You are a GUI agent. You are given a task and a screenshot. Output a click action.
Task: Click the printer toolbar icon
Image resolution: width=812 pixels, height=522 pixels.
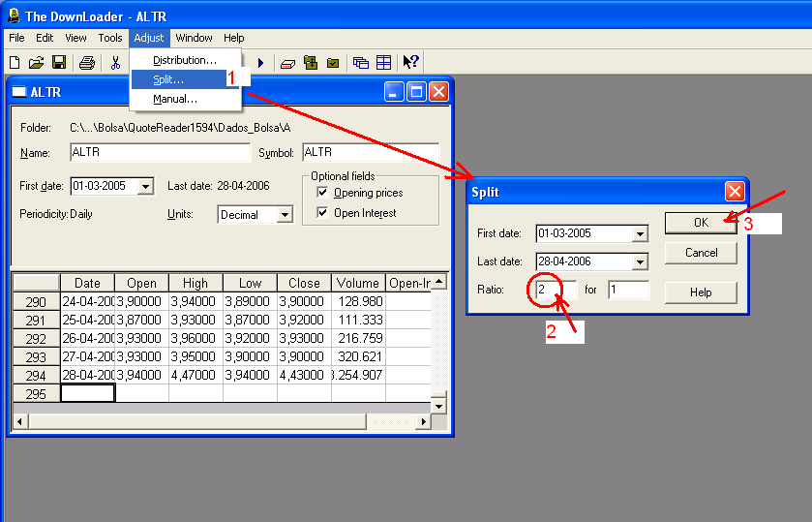pos(87,63)
